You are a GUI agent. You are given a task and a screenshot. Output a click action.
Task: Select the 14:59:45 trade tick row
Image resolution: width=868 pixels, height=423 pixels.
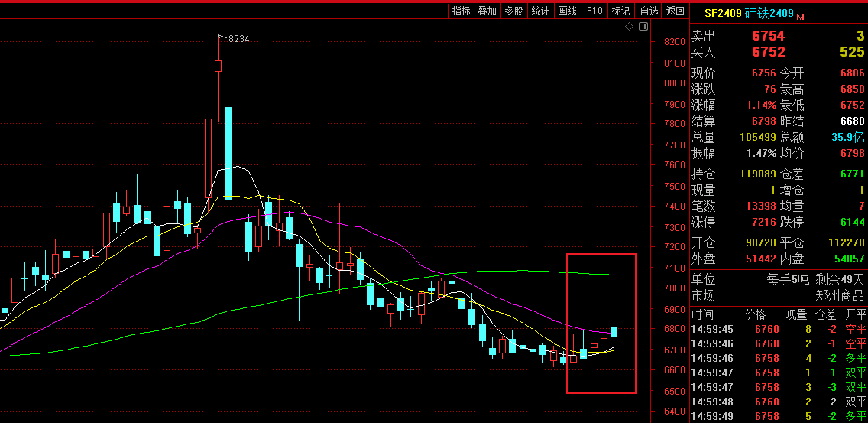[778, 329]
